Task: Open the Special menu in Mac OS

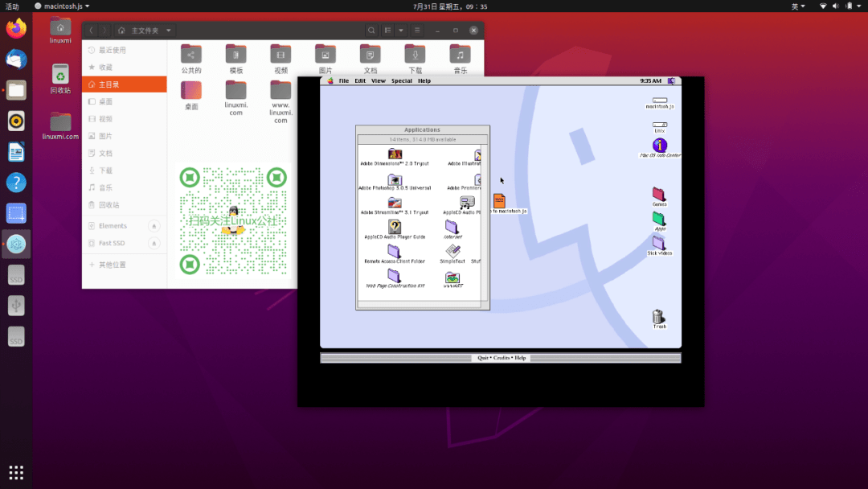Action: pos(401,81)
